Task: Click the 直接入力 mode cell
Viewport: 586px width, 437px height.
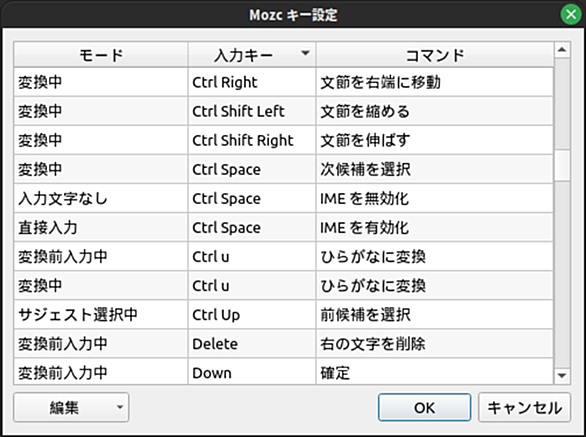Action: pyautogui.click(x=101, y=228)
